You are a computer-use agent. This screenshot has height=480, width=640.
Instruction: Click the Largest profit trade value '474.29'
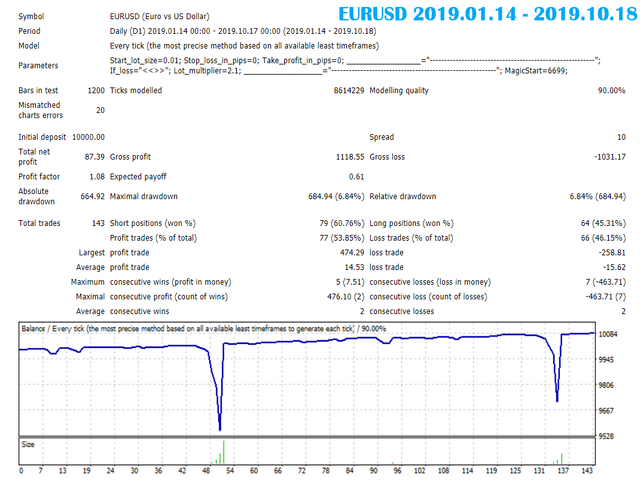point(352,253)
